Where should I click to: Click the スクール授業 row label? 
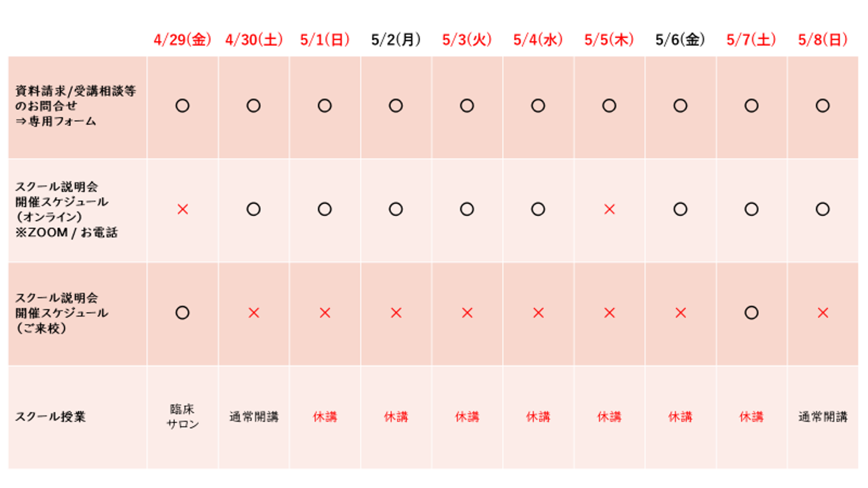(50, 417)
